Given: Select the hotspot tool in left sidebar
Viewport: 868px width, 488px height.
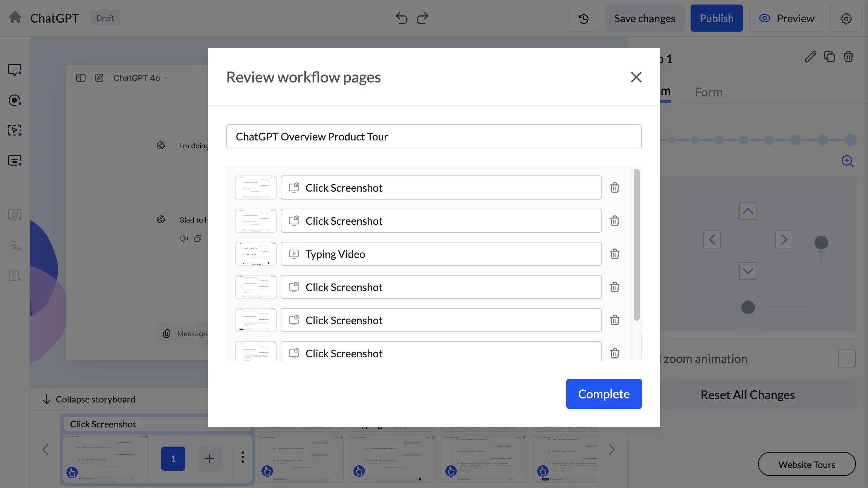Looking at the screenshot, I should click(15, 100).
